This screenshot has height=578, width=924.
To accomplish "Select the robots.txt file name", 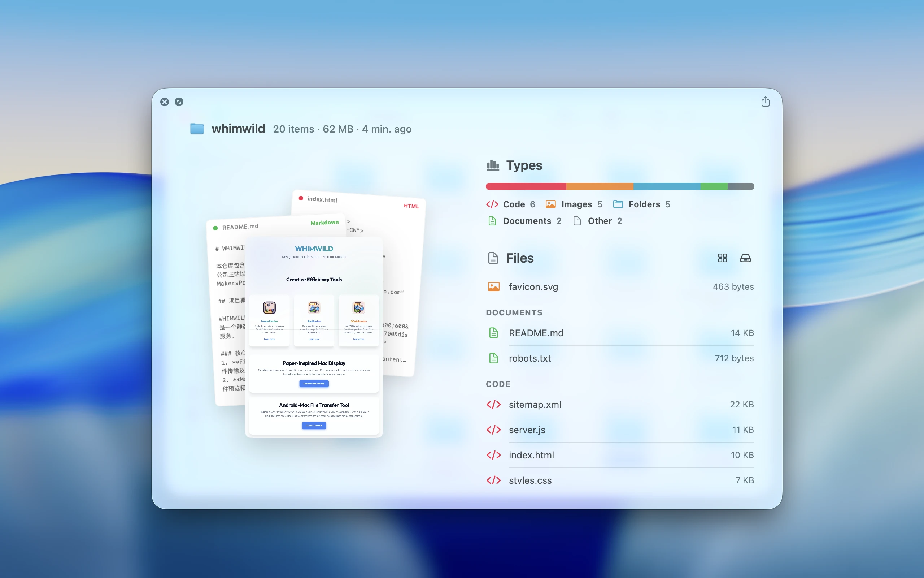I will tap(530, 358).
